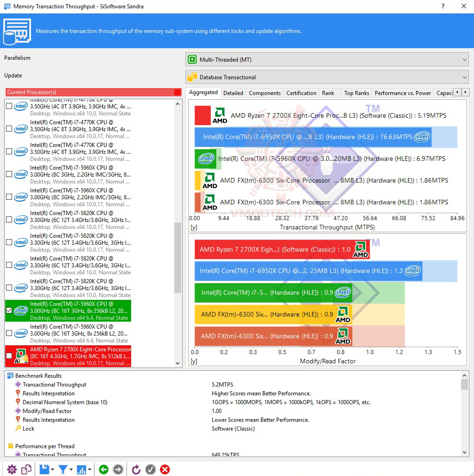
Task: Open the Rank tab
Action: (328, 93)
